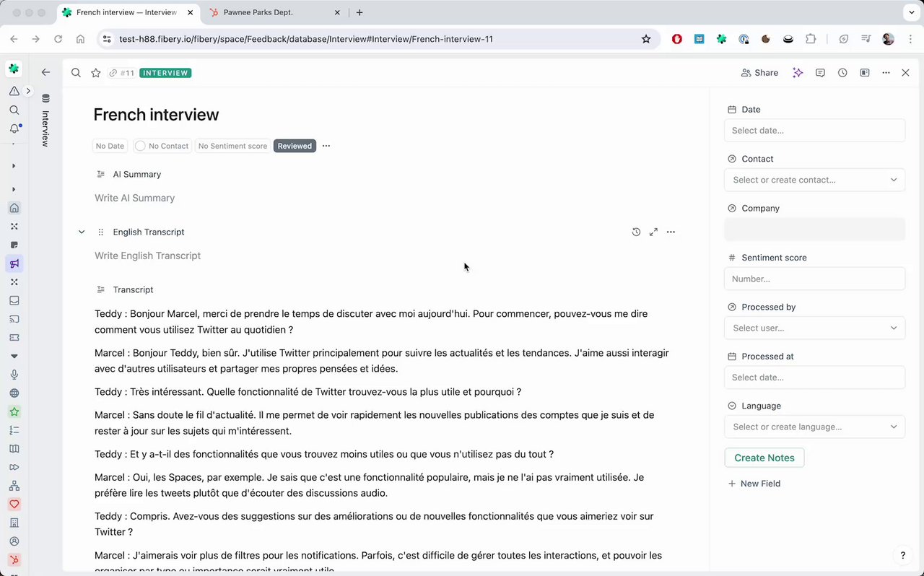
Task: Open the Fibery logo workspace menu
Action: pos(14,69)
